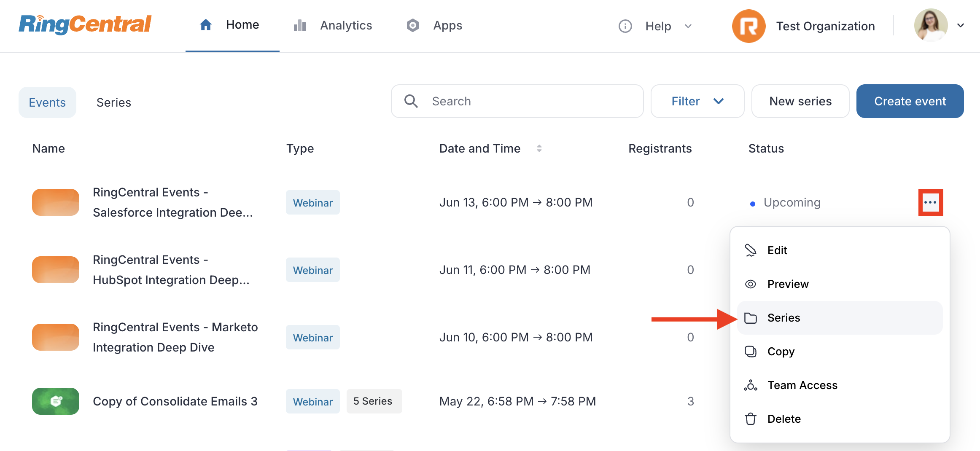Screen dimensions: 980x451
Task: Open Salesforce Integration Dee... event
Action: point(172,202)
